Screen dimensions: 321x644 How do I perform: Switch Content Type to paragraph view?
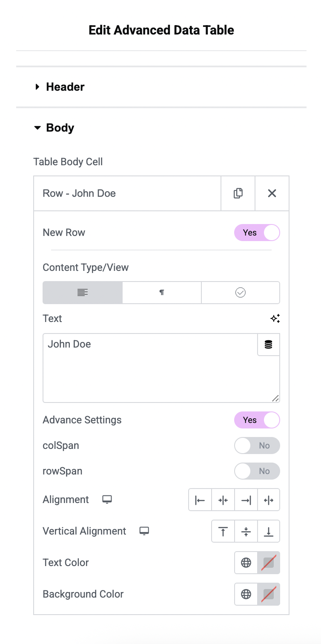[x=161, y=293]
